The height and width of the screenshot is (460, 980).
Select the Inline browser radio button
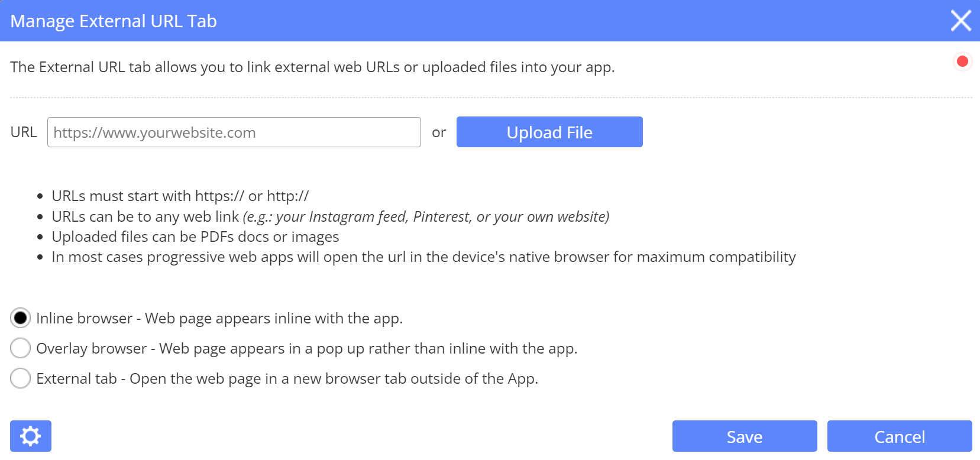21,318
